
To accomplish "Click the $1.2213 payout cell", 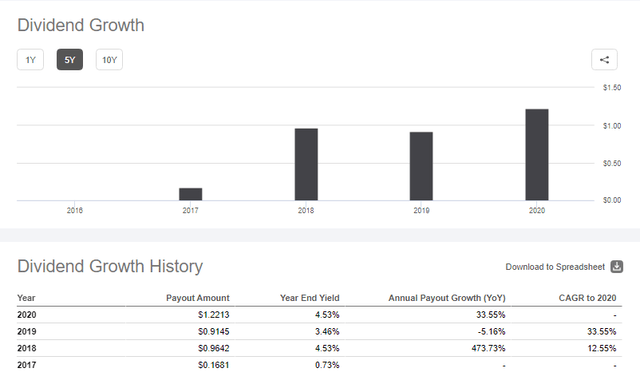I will (213, 315).
